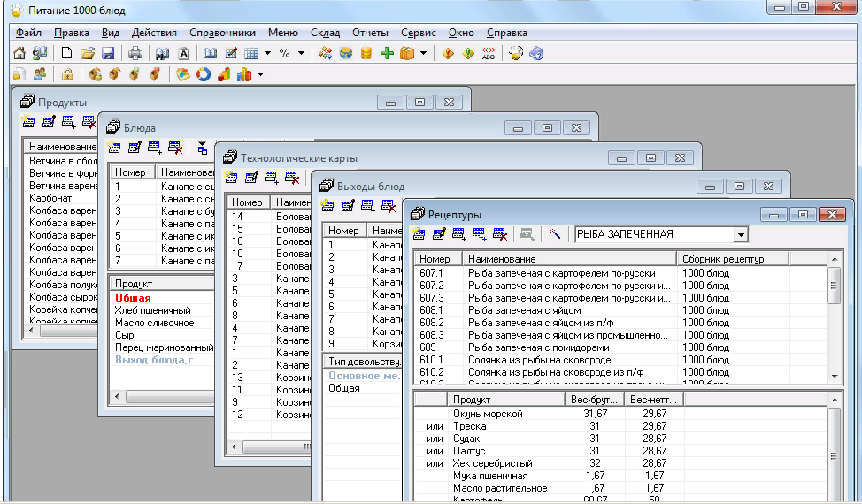Click the scroll-up arrow of the recipe list

835,260
